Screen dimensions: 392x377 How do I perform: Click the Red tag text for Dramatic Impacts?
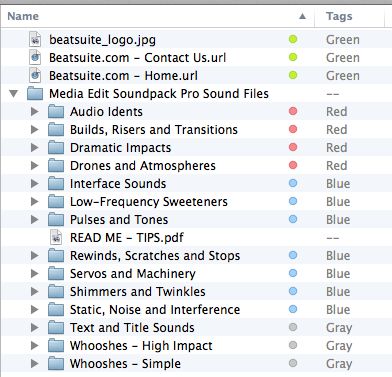pyautogui.click(x=337, y=148)
